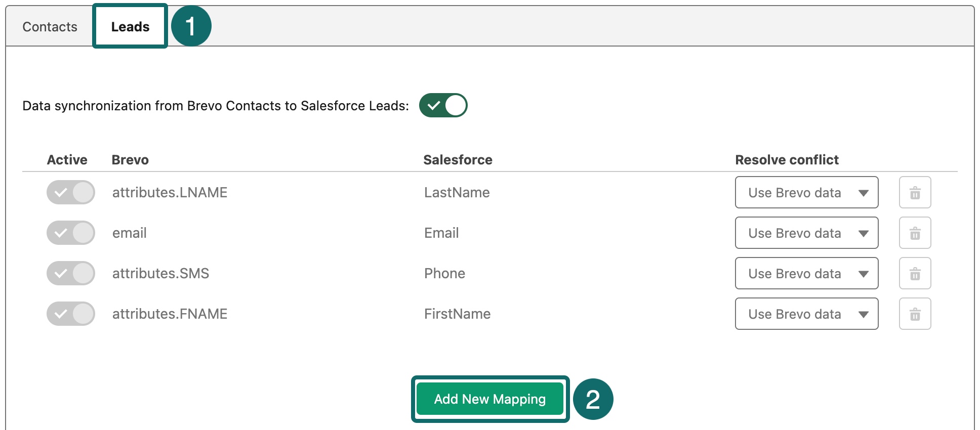980x430 pixels.
Task: Click the Add New Mapping button
Action: [489, 399]
